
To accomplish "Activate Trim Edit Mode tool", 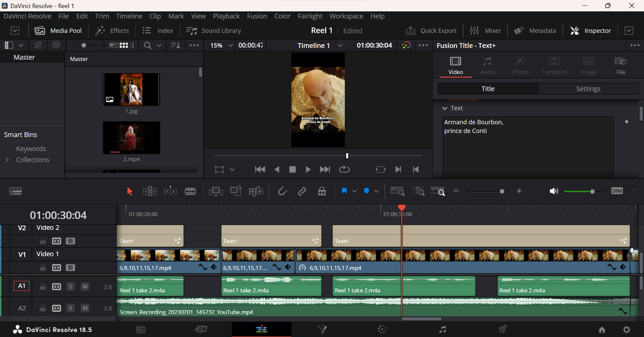I will point(150,191).
